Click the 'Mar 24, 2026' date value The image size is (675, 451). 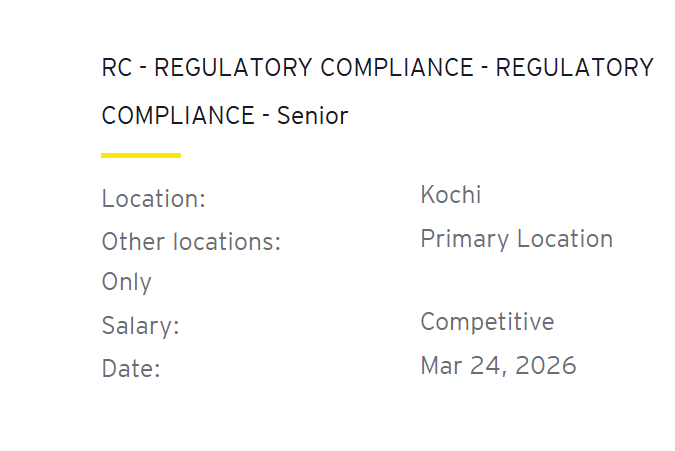(x=498, y=365)
